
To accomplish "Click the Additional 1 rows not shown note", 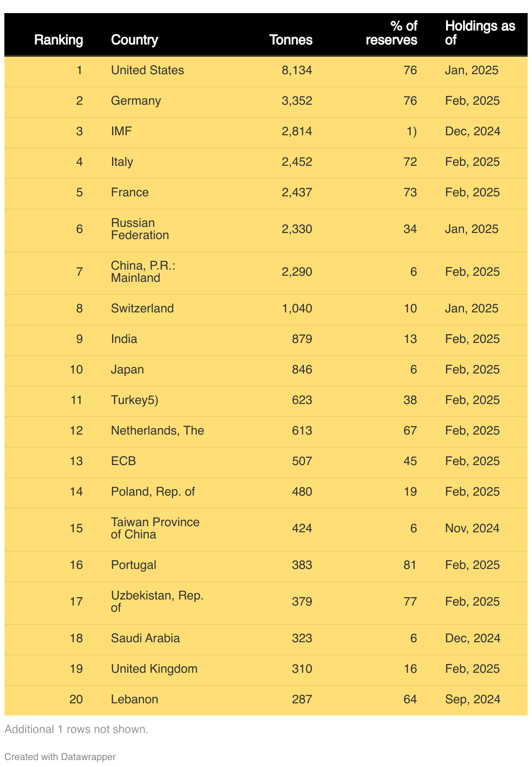I will [76, 729].
